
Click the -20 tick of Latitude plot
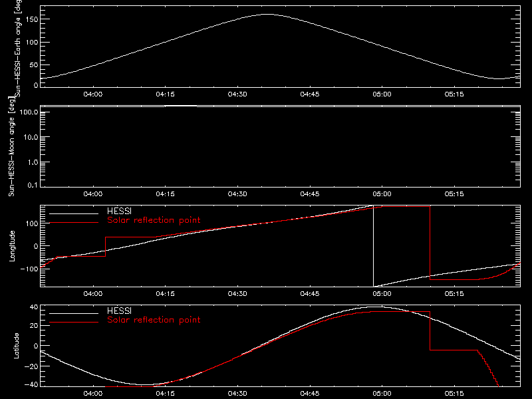tap(31, 366)
